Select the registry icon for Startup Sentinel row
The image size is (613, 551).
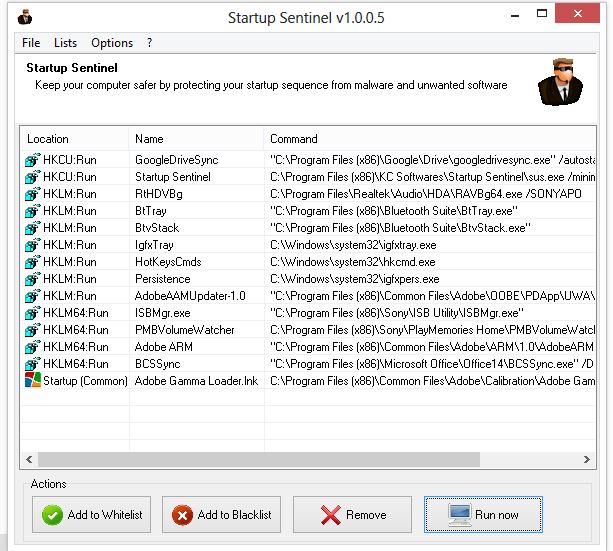point(33,177)
